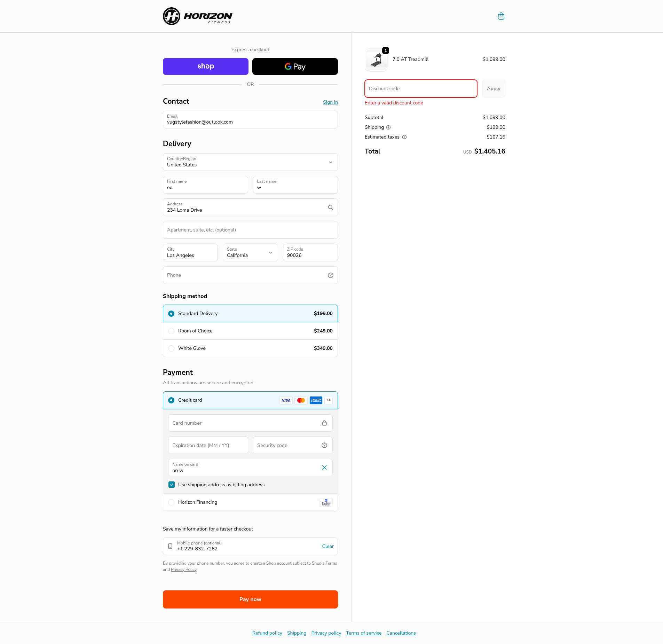Open the shopping bag cart icon
Image resolution: width=663 pixels, height=644 pixels.
(x=501, y=16)
